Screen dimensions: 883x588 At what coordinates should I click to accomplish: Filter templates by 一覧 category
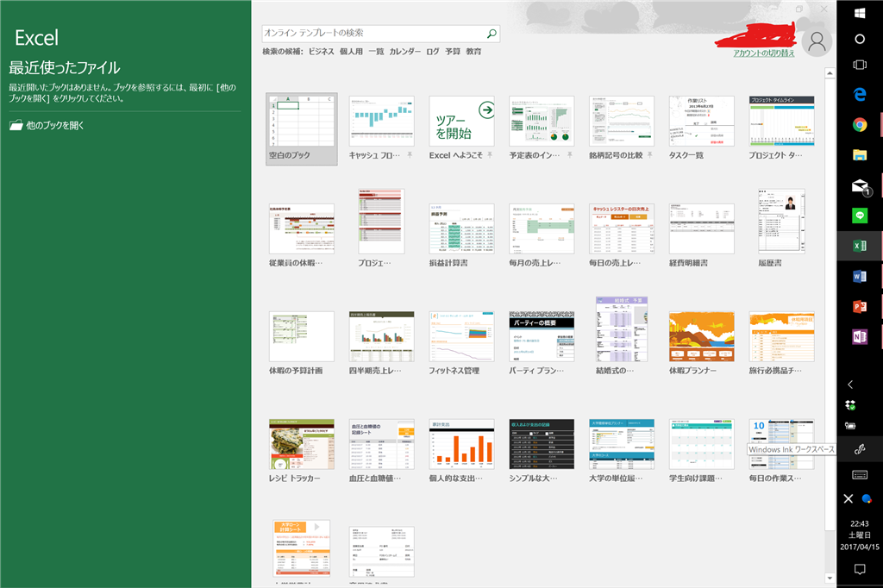pyautogui.click(x=376, y=51)
